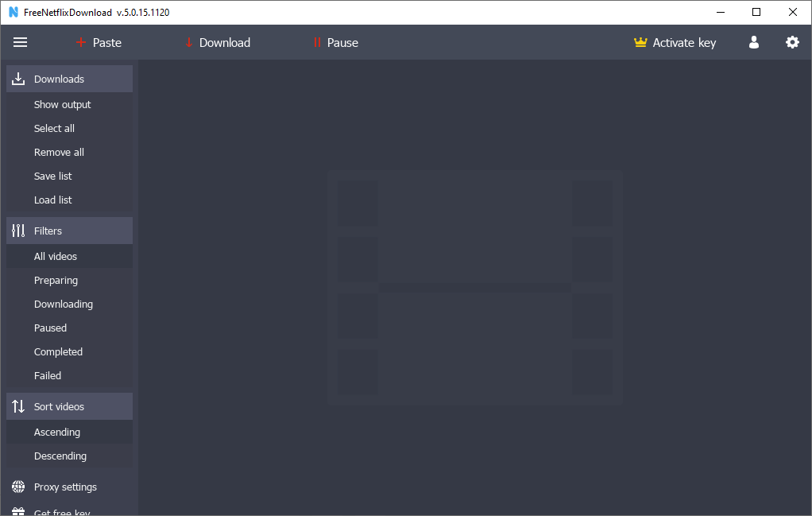Sort videos Descending
The width and height of the screenshot is (812, 516).
(x=69, y=456)
